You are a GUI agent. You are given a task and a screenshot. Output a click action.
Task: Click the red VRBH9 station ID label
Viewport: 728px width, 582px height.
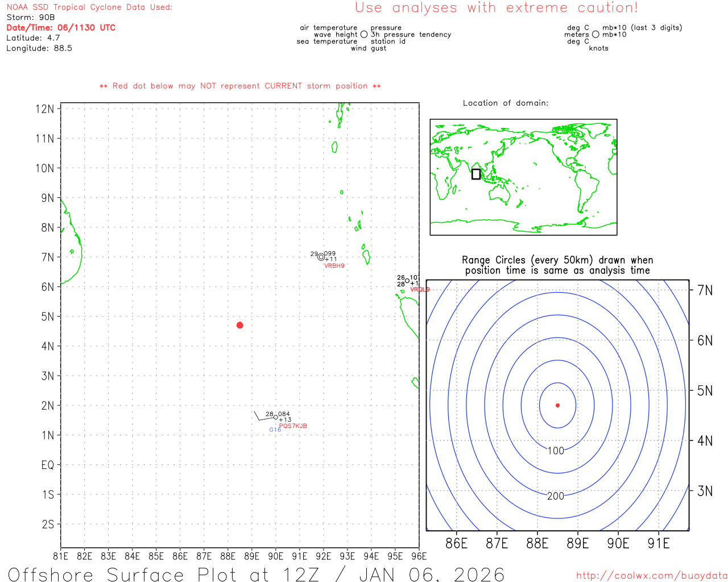(x=334, y=266)
